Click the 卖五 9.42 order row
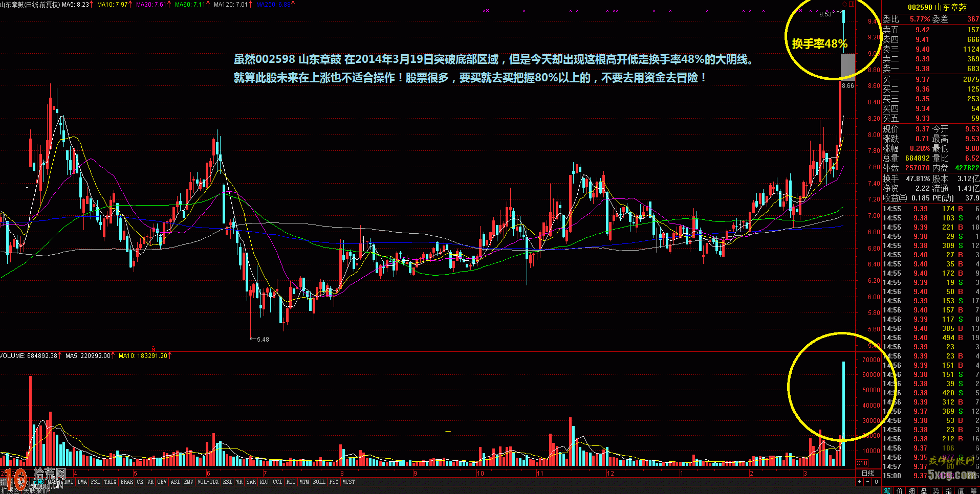Screen dimensions: 980x494 pyautogui.click(x=931, y=30)
